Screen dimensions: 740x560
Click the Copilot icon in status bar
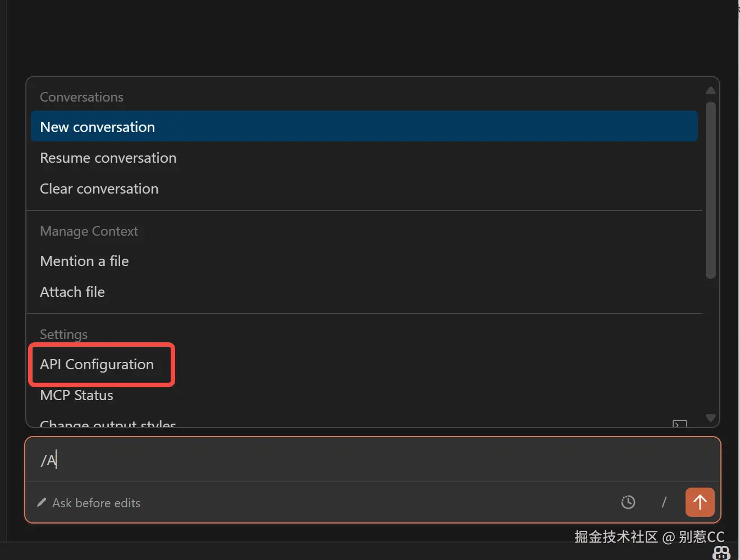point(721,553)
